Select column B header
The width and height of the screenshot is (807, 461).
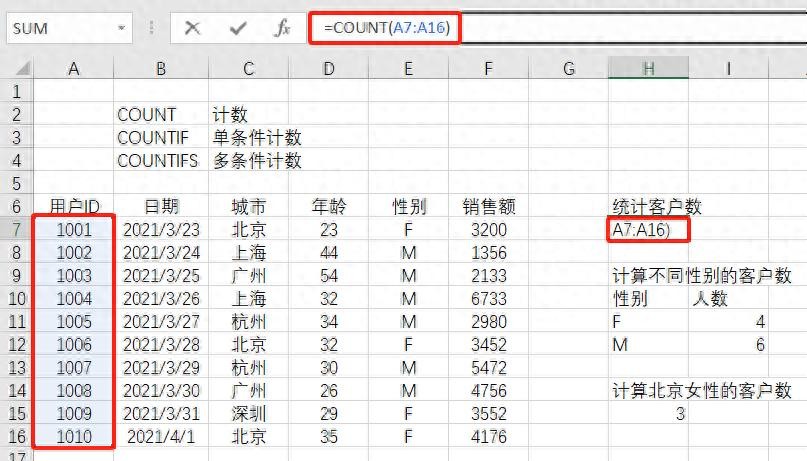coord(161,68)
